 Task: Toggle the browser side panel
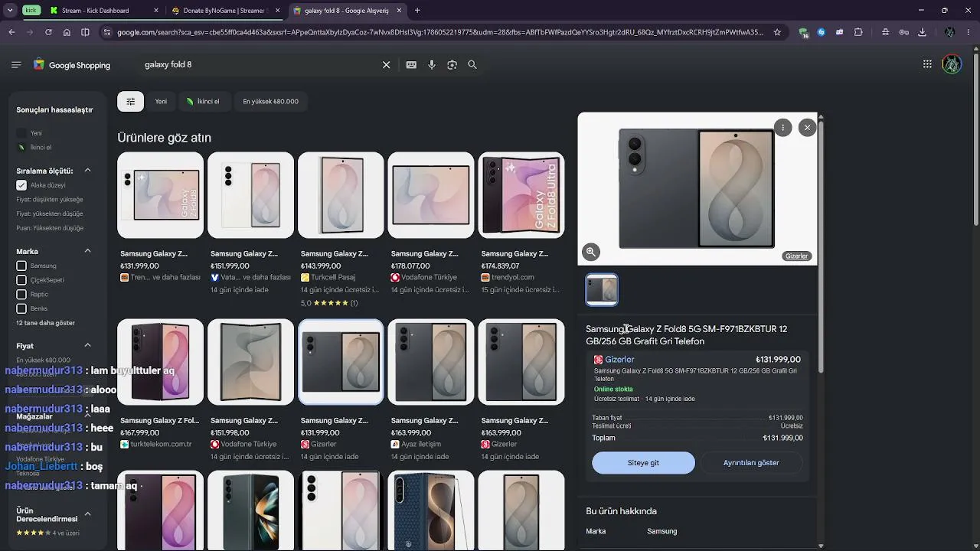point(85,32)
